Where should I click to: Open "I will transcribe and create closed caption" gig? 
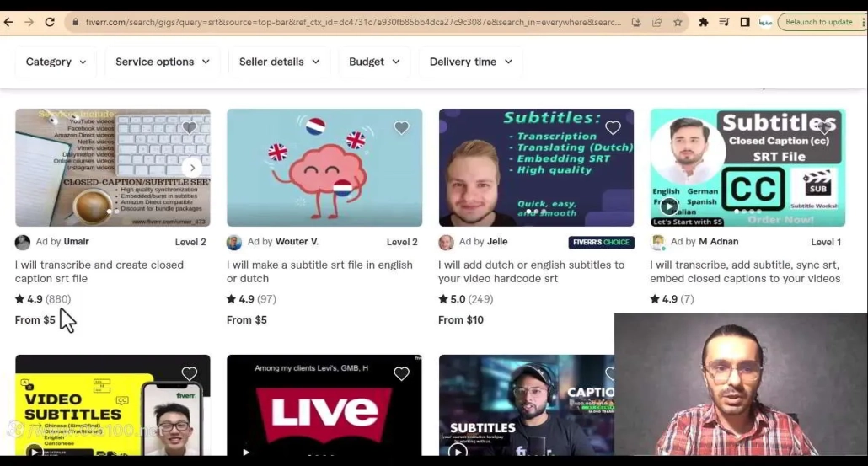[x=99, y=271]
